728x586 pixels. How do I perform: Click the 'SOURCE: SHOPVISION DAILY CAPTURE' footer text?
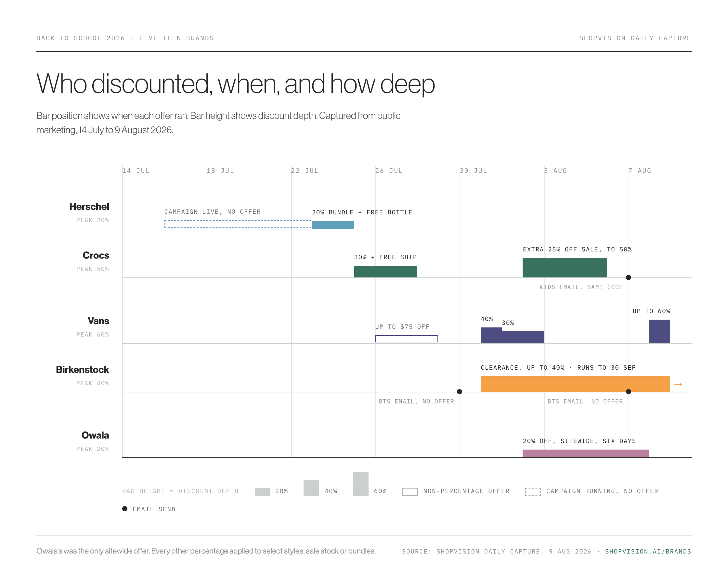[497, 552]
